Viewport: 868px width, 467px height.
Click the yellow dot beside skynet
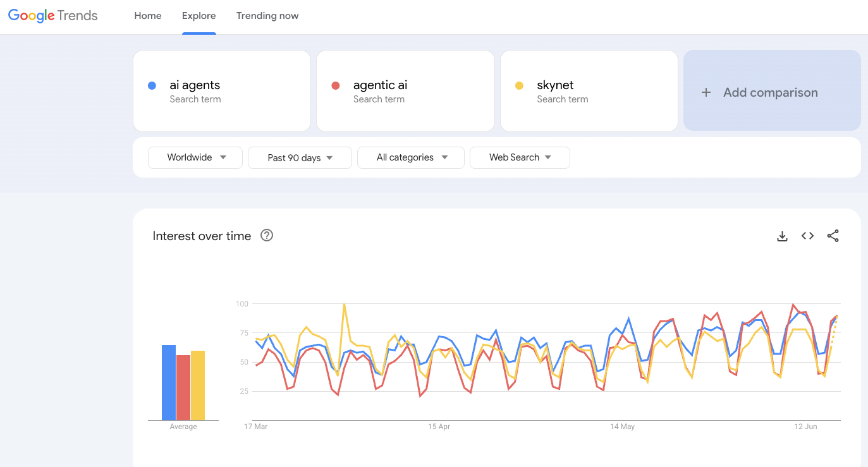(520, 85)
